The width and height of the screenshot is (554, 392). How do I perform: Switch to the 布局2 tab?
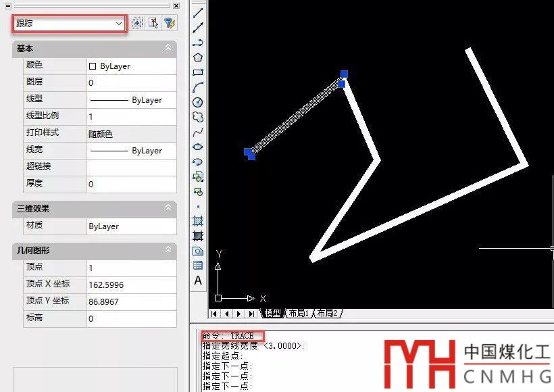pyautogui.click(x=327, y=313)
